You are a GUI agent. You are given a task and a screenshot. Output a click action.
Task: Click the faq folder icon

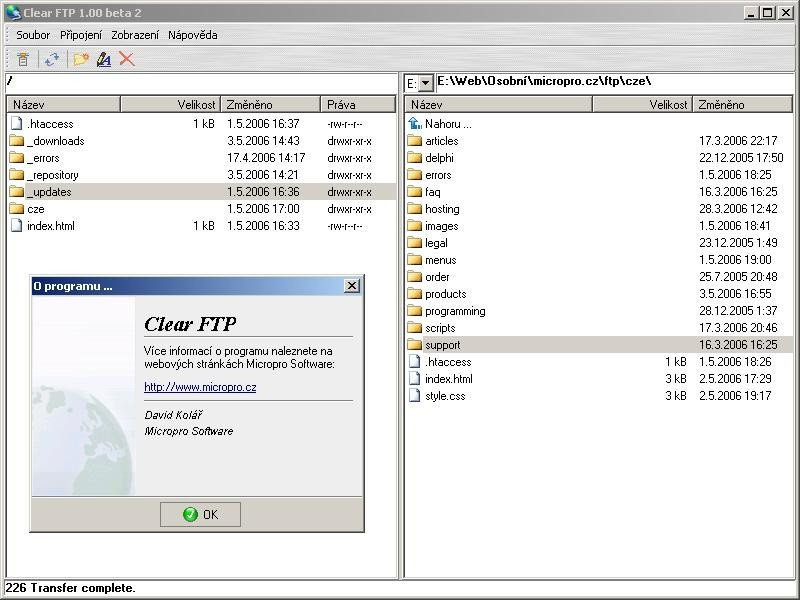click(x=415, y=192)
